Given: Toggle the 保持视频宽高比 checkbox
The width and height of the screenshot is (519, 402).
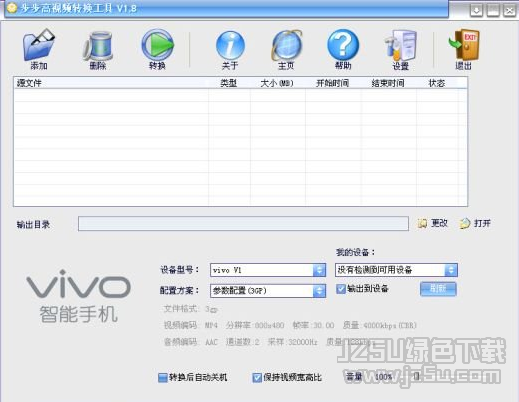Looking at the screenshot, I should (257, 378).
